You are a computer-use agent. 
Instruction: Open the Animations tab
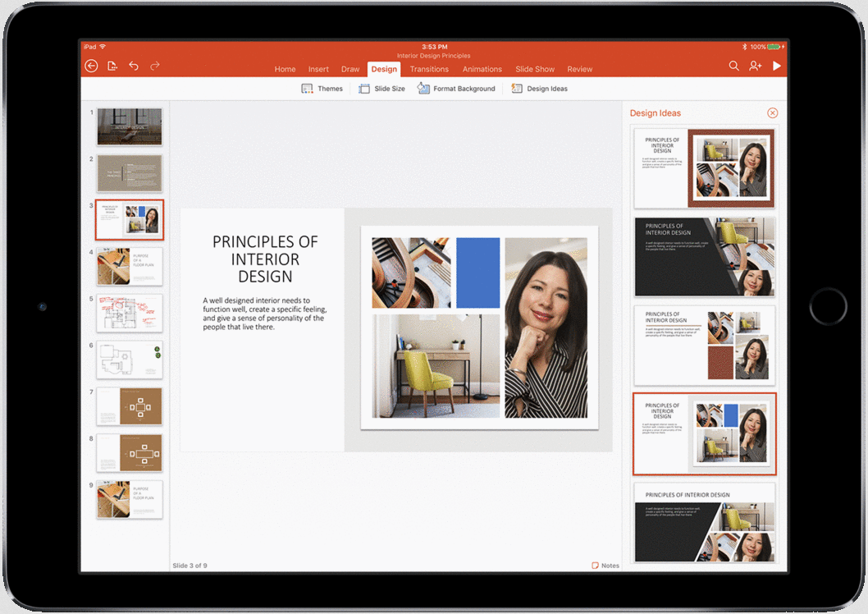pos(482,69)
